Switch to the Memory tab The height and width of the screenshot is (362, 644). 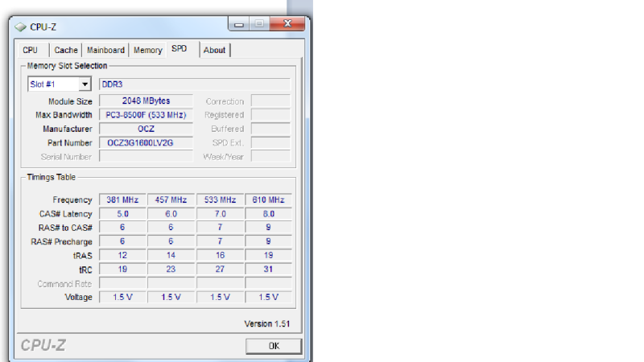[x=148, y=50]
